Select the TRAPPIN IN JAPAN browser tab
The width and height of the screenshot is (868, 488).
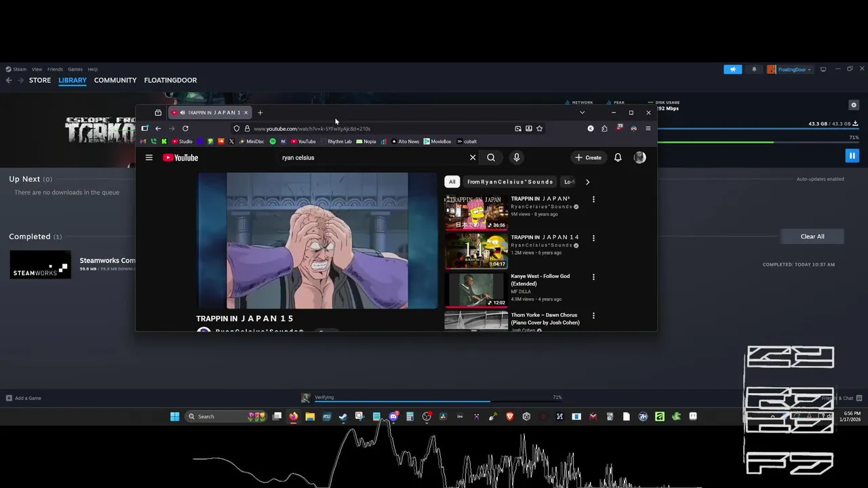(210, 113)
